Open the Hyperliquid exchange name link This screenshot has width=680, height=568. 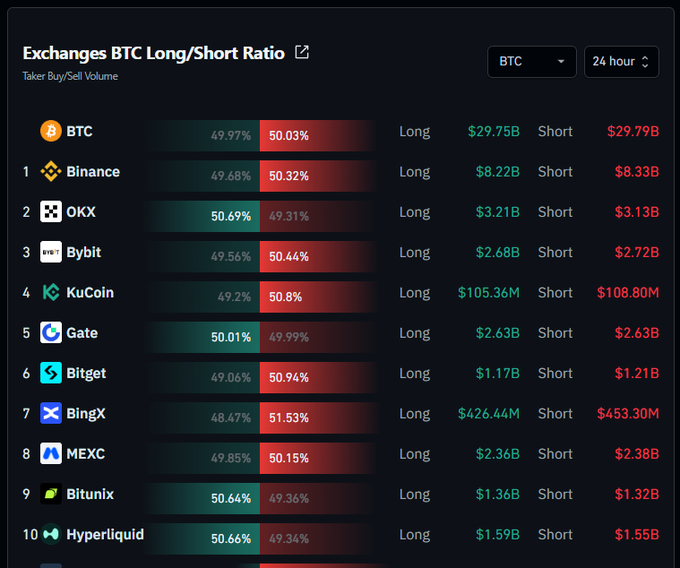pos(105,535)
